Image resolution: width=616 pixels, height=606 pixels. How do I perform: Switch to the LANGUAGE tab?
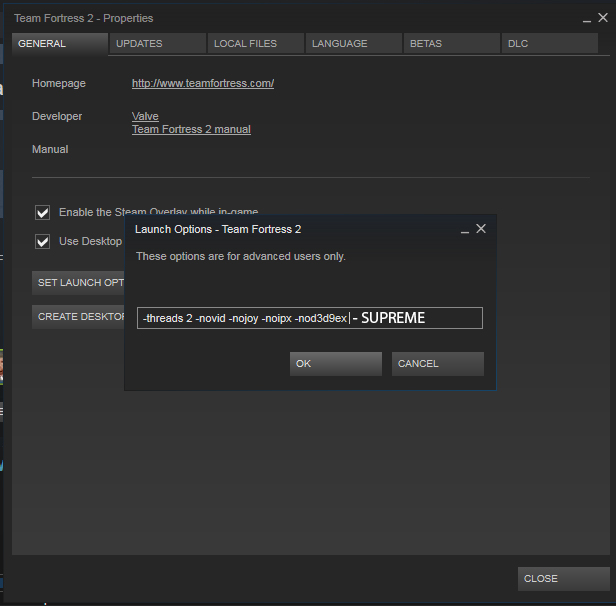point(354,44)
